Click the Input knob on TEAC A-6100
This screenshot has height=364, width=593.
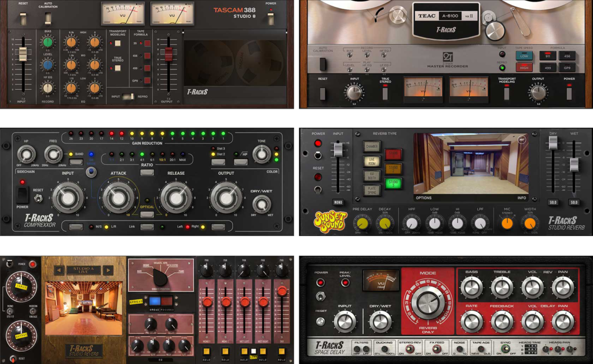click(x=354, y=93)
